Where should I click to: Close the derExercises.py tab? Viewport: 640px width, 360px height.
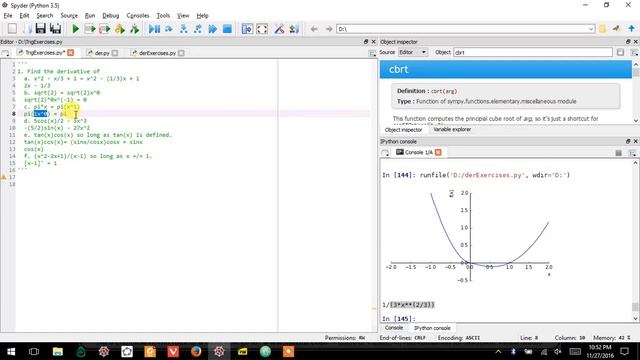(181, 53)
